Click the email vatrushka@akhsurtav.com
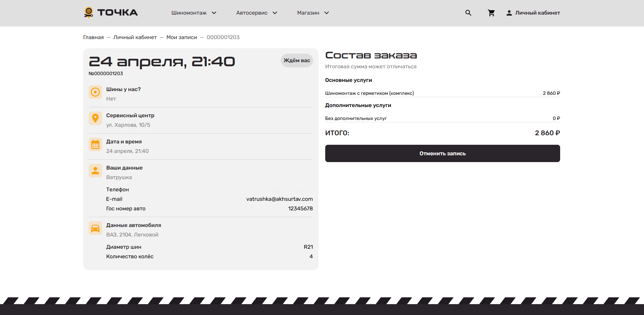Image resolution: width=644 pixels, height=315 pixels. point(279,199)
